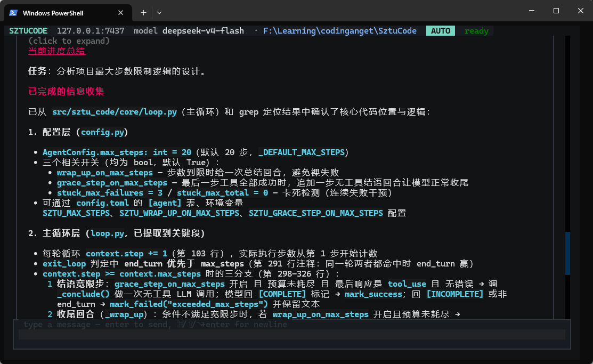Open a new terminal tab
The image size is (593, 364).
[143, 13]
